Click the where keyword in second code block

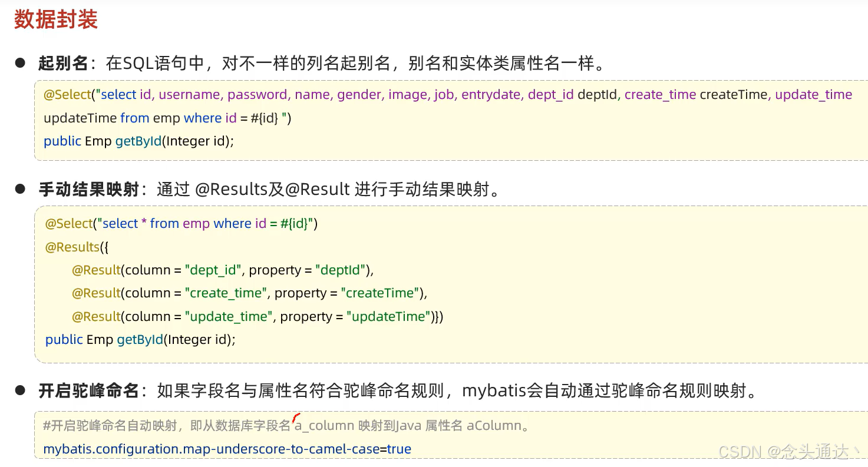point(233,223)
